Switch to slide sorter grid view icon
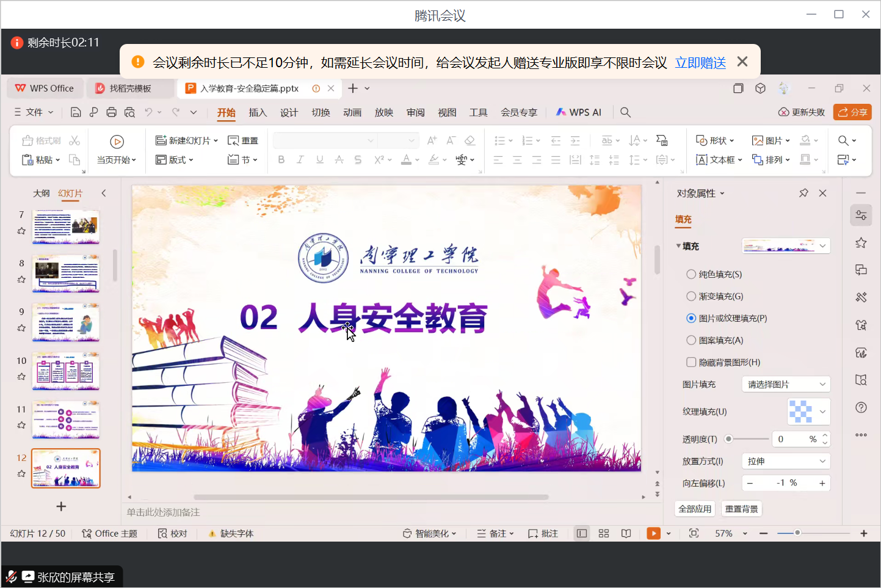The image size is (881, 588). point(604,533)
